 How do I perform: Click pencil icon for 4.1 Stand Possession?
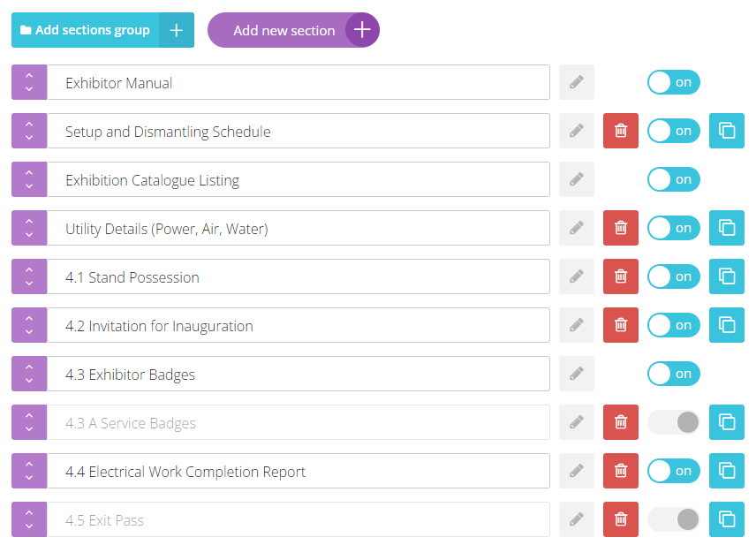click(576, 276)
